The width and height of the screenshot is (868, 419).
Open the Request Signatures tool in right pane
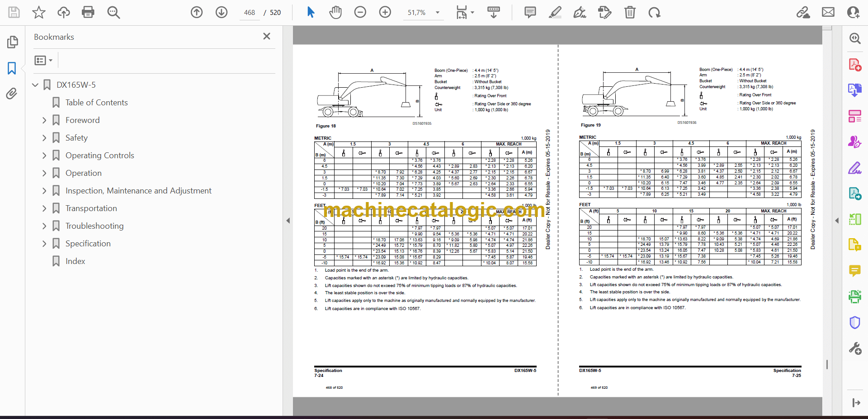854,142
